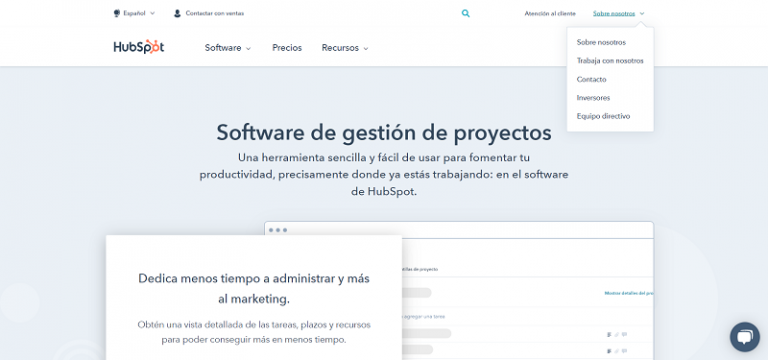Screen dimensions: 768x360
Task: Open the Precios page
Action: pyautogui.click(x=287, y=48)
